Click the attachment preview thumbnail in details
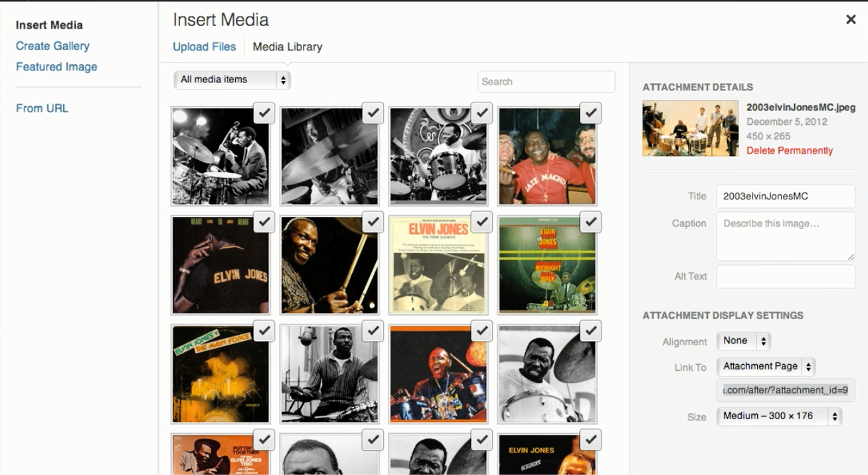The height and width of the screenshot is (475, 868). pos(690,128)
